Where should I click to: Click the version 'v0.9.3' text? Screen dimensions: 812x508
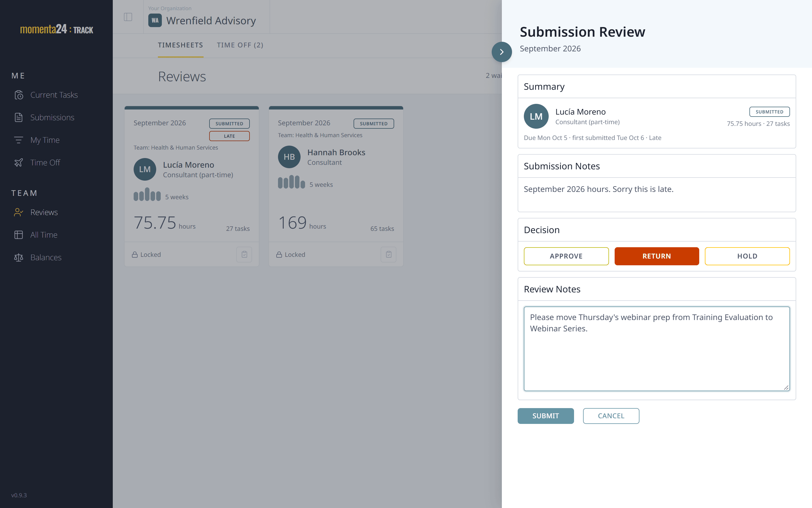(x=19, y=495)
